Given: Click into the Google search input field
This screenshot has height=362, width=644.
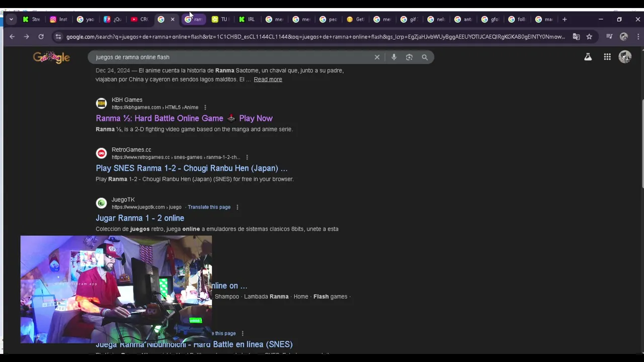Looking at the screenshot, I should 231,57.
